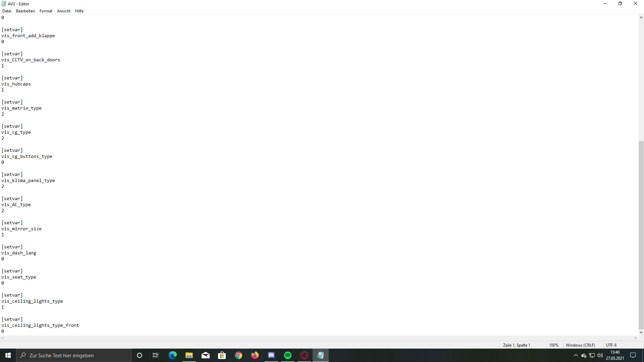Open Spotify from taskbar
This screenshot has width=644, height=362.
pos(288,355)
